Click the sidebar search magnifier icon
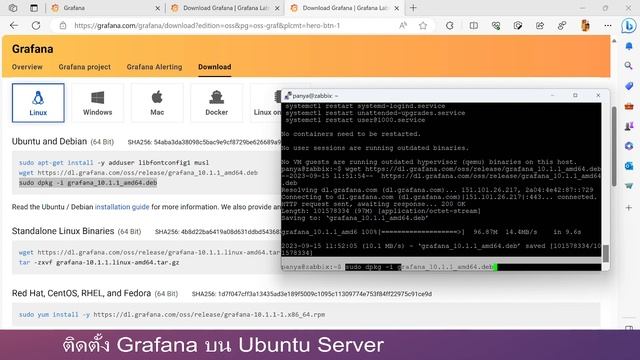Screen dimensions: 640x360 pos(629,66)
